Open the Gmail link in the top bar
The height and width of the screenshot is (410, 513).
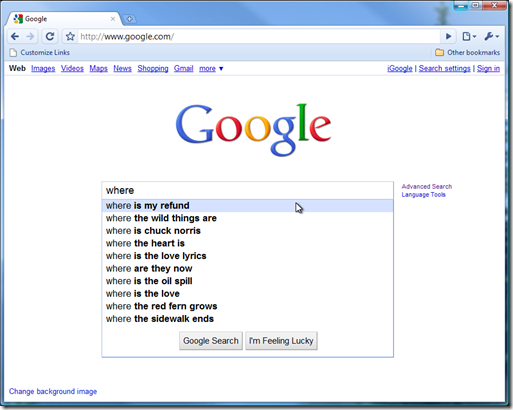coord(183,68)
